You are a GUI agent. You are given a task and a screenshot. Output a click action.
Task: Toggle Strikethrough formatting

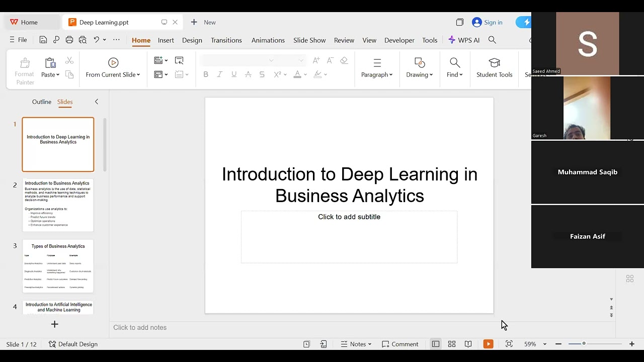pos(248,74)
